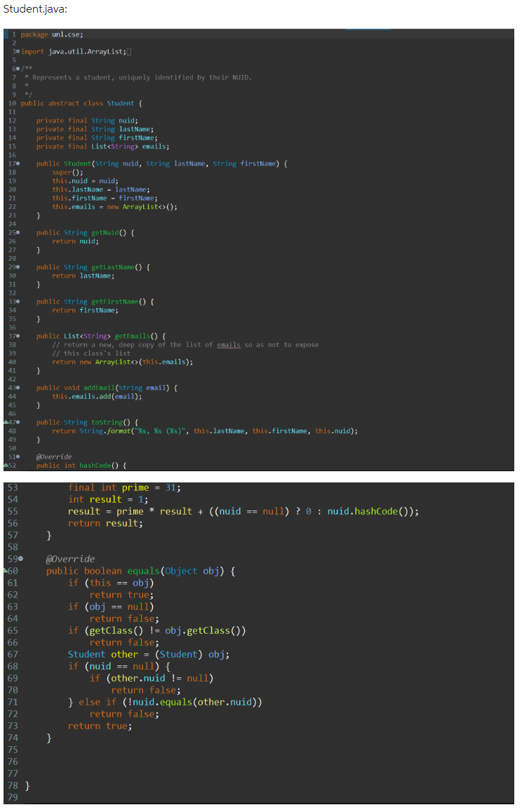Click the 'return nuid;' statement

tap(75, 241)
